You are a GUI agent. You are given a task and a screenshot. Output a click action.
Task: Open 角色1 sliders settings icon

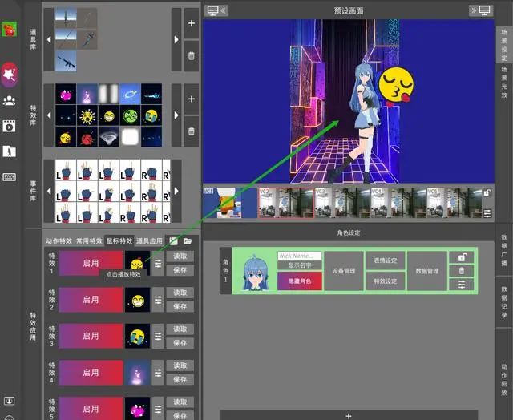tap(462, 285)
